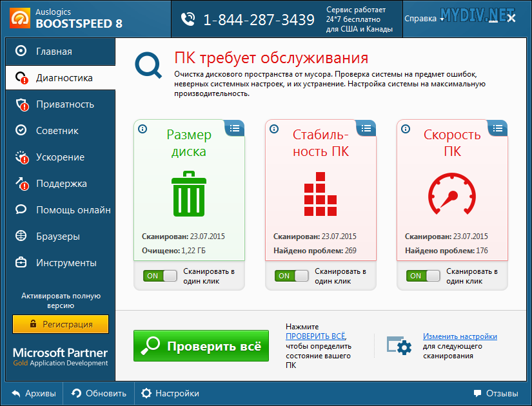532x406 pixels.
Task: Toggle the ON switch under Стабильность ПК
Action: (x=291, y=276)
